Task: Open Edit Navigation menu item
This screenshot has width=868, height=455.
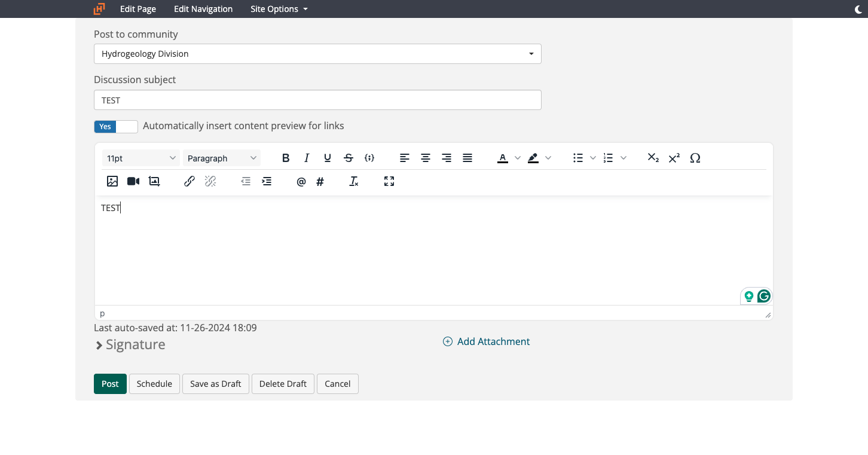Action: 203,9
